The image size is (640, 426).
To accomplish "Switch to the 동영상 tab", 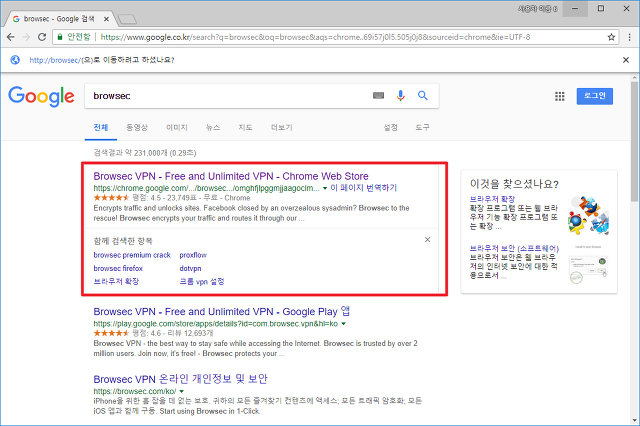I will click(137, 127).
